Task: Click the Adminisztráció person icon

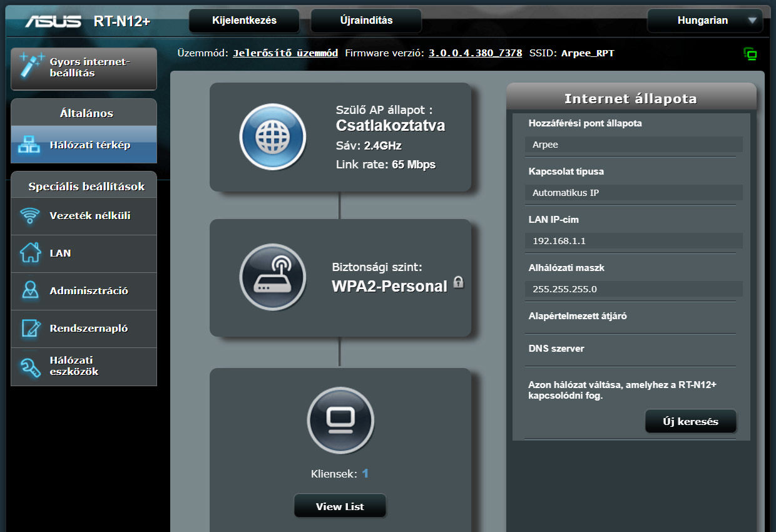Action: coord(30,290)
